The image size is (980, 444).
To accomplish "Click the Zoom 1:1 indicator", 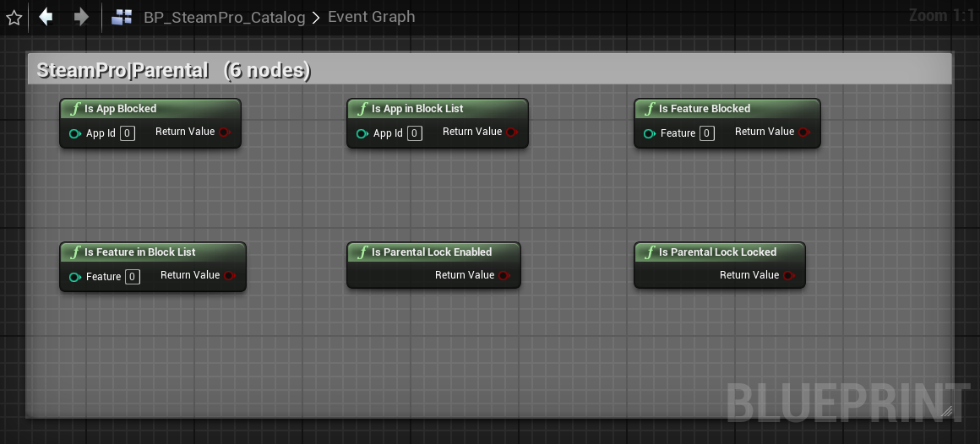I will coord(943,15).
